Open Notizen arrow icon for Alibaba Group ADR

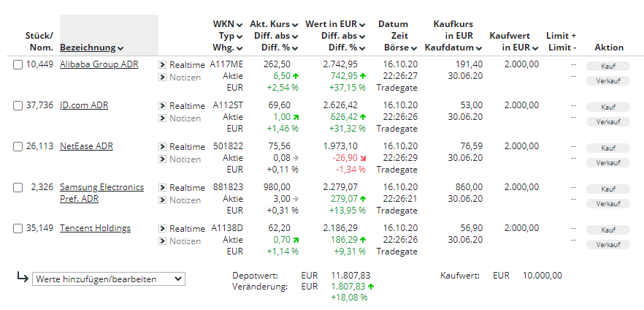[162, 77]
